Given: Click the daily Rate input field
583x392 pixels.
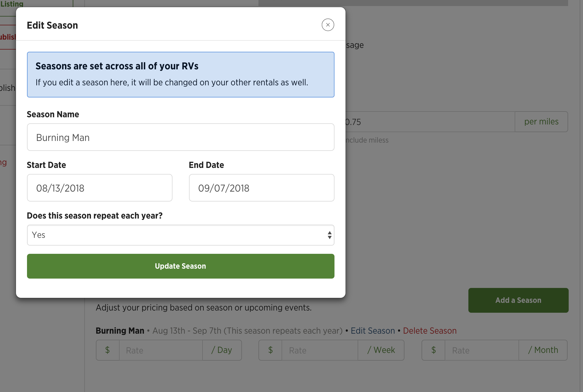Looking at the screenshot, I should click(x=161, y=350).
